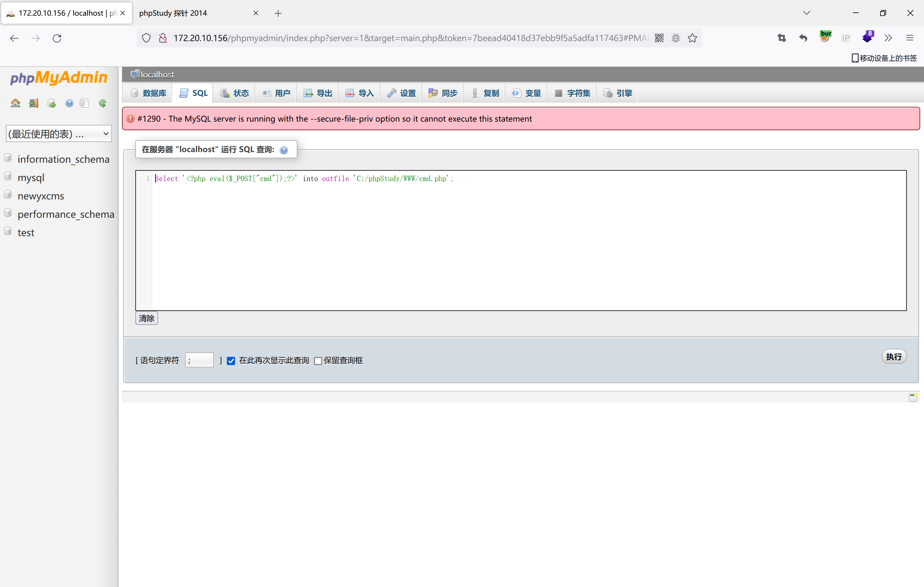924x587 pixels.
Task: Open the IP address extension icon
Action: pos(846,38)
